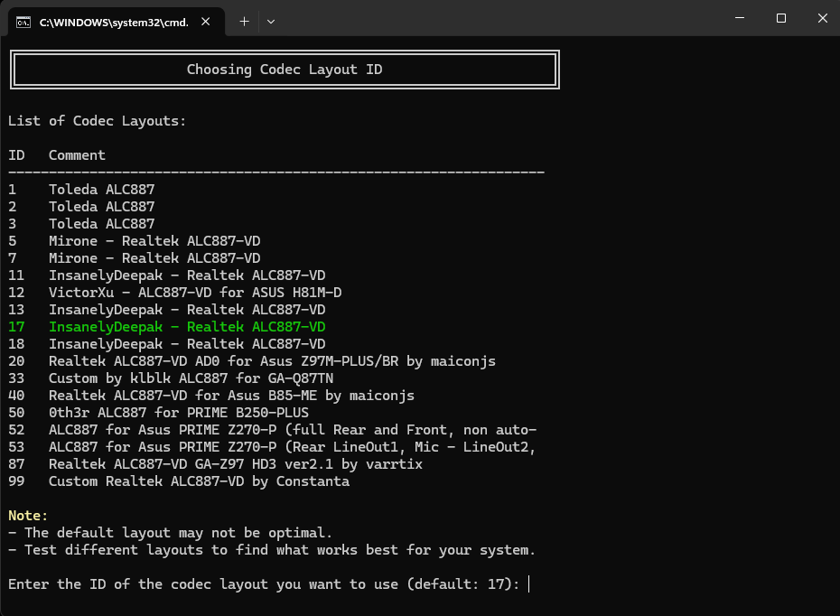Click the ID 99 Custom Realtek by Constanta line
Viewport: 840px width, 616px height.
[199, 481]
